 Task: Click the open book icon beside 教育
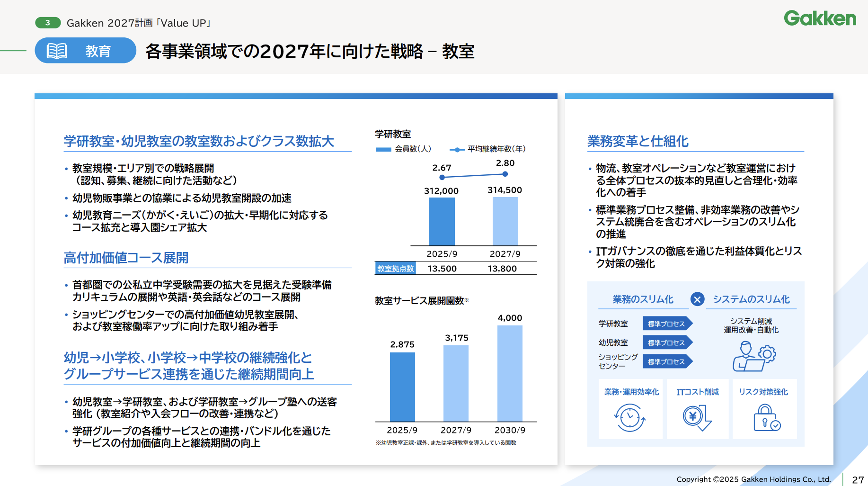57,51
